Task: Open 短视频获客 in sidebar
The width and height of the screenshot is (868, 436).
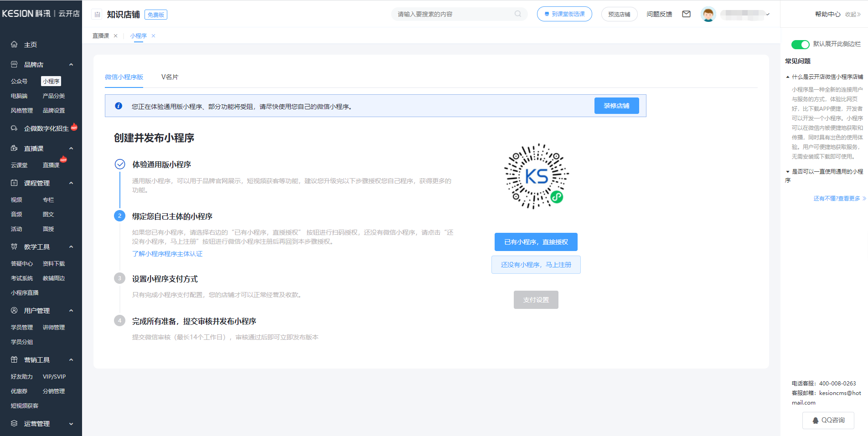Action: point(25,405)
